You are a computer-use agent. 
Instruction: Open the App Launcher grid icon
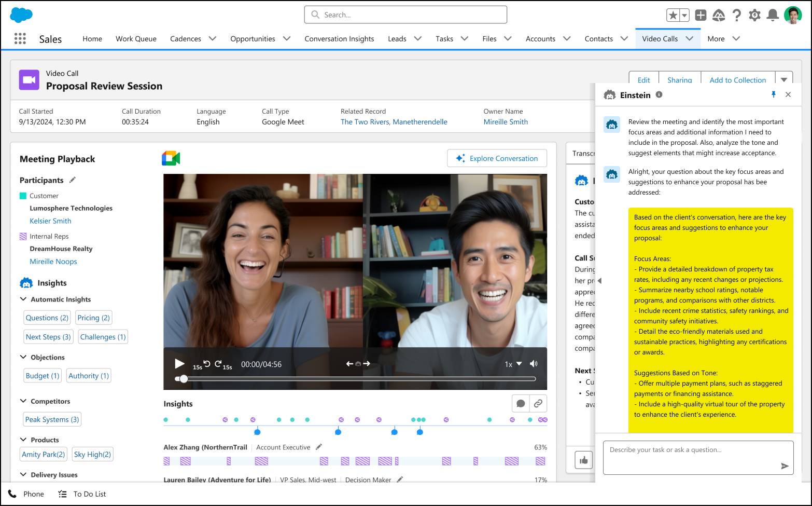pos(20,38)
